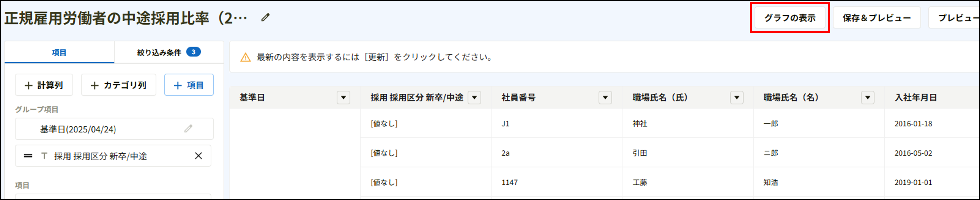980x200 pixels.
Task: Click the プレビュー button
Action: tap(959, 17)
